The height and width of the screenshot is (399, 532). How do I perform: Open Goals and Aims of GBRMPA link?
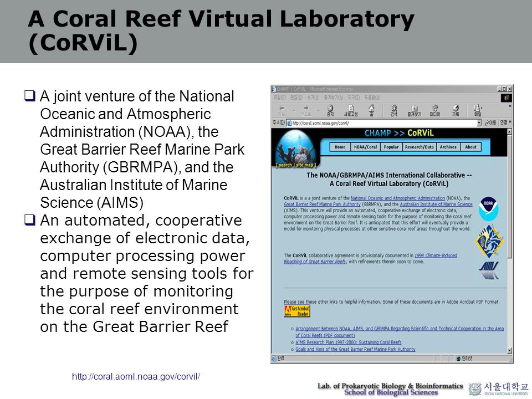coord(355,349)
